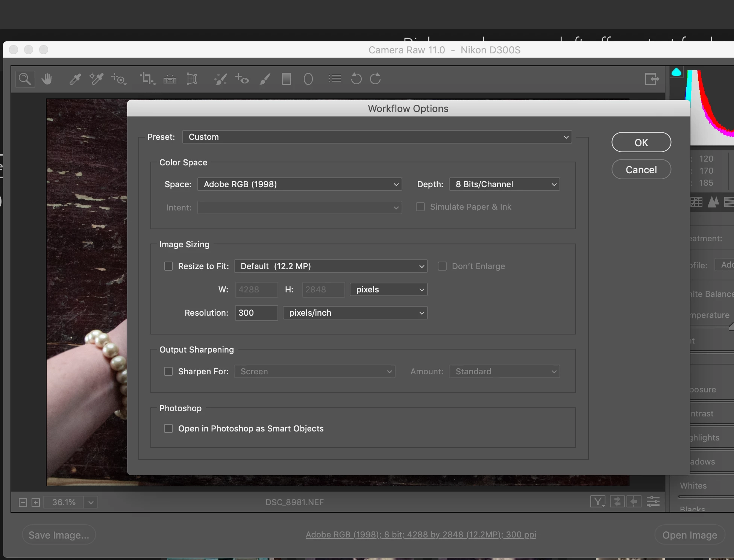Select the Adjustment Brush tool

[x=265, y=79]
